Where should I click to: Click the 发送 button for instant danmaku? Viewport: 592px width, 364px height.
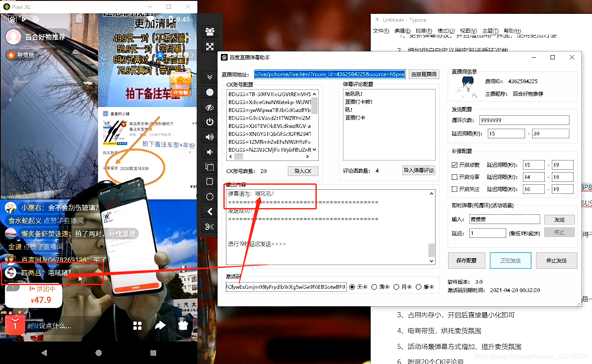[x=559, y=219]
